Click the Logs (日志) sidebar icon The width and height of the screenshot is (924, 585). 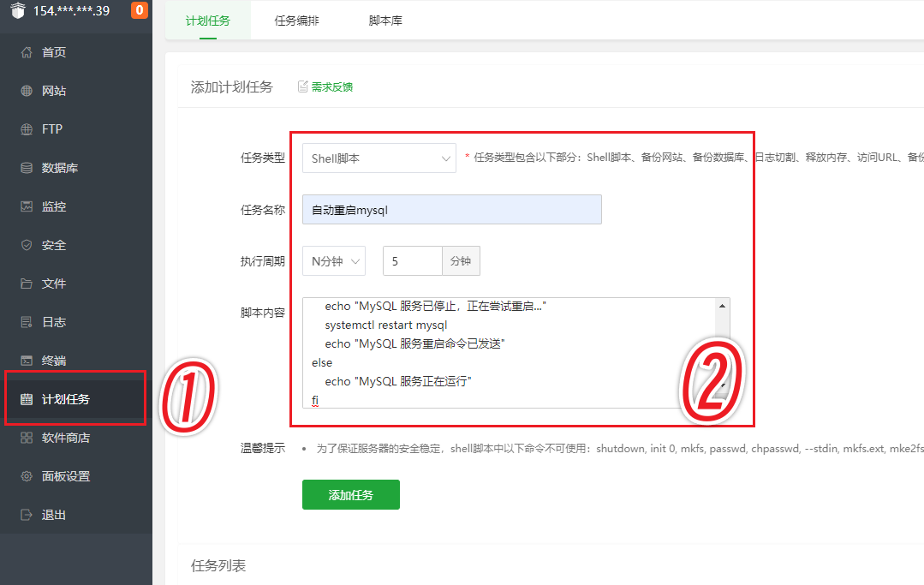click(27, 322)
